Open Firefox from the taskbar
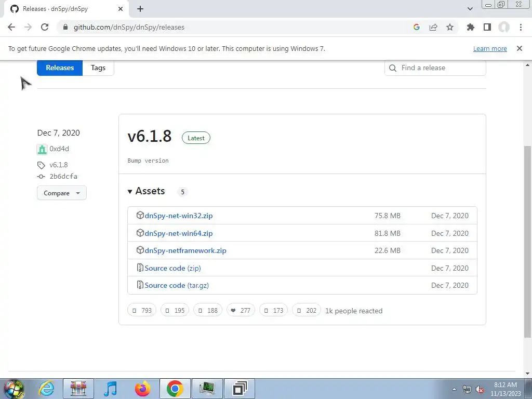Screen dimensions: 532x399 coord(142,389)
